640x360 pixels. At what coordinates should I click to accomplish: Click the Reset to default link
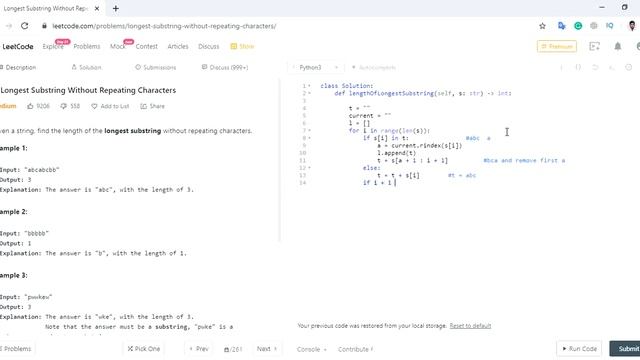point(470,326)
